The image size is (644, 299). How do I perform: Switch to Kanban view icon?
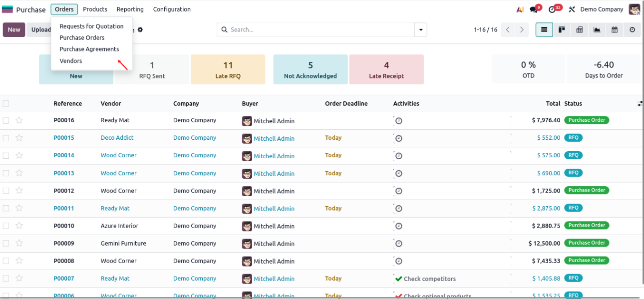click(x=562, y=30)
